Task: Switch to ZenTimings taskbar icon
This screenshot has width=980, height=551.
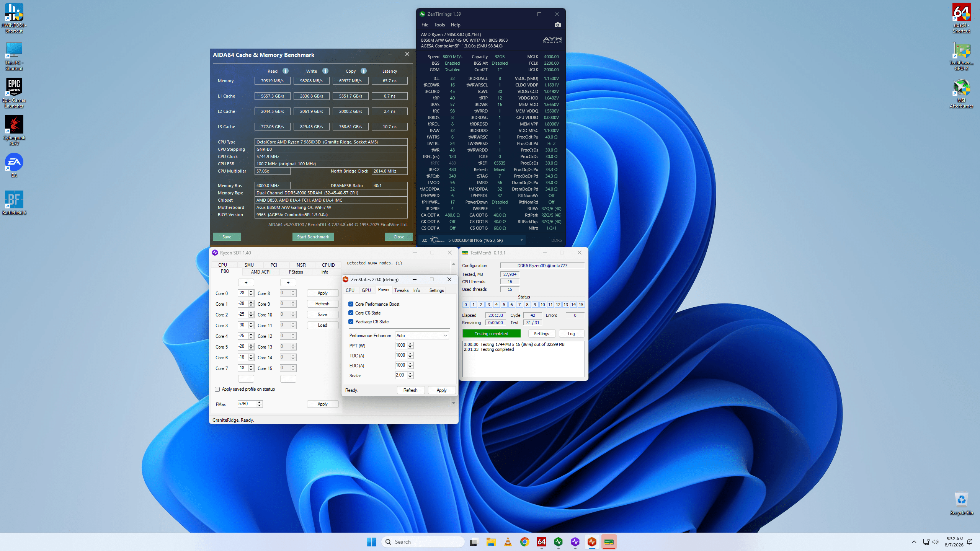Action: coord(558,542)
